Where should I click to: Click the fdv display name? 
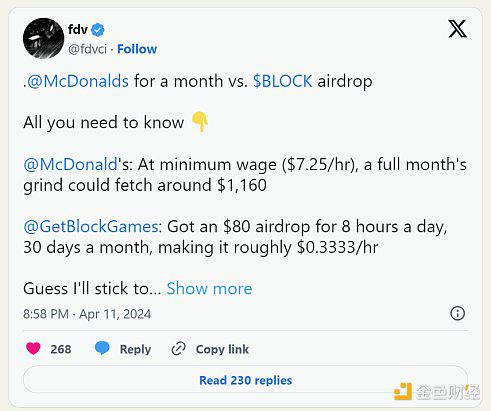pos(78,30)
